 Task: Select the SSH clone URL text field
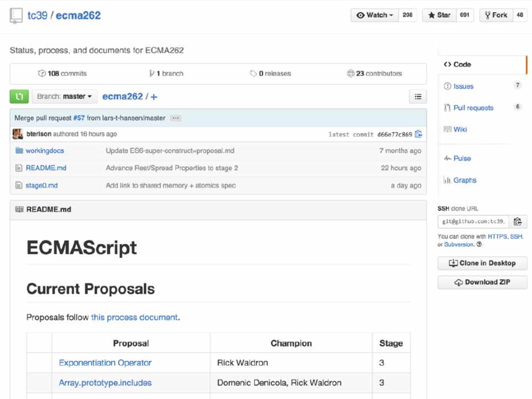tap(473, 222)
